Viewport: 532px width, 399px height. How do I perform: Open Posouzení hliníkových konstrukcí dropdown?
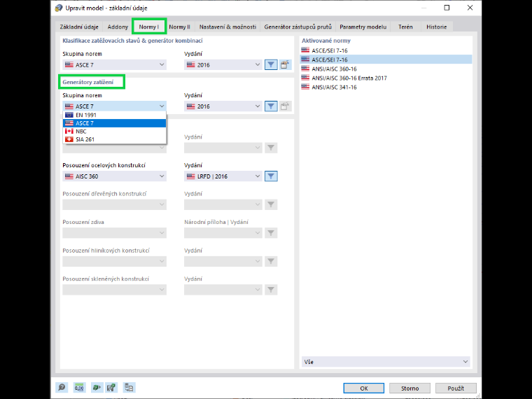[x=115, y=261]
